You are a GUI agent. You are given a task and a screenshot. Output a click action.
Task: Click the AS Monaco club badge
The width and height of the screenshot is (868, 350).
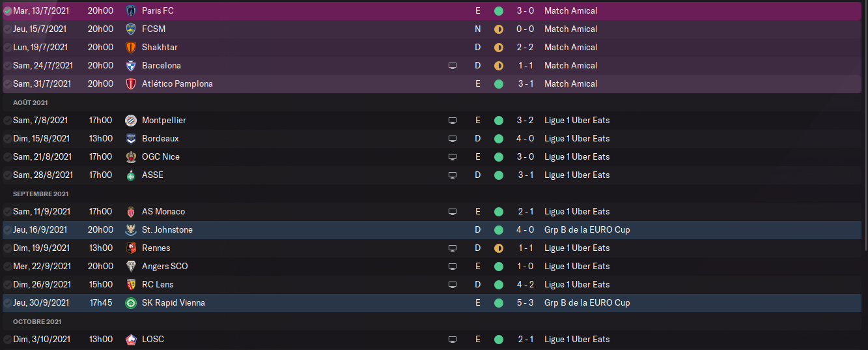click(x=131, y=212)
